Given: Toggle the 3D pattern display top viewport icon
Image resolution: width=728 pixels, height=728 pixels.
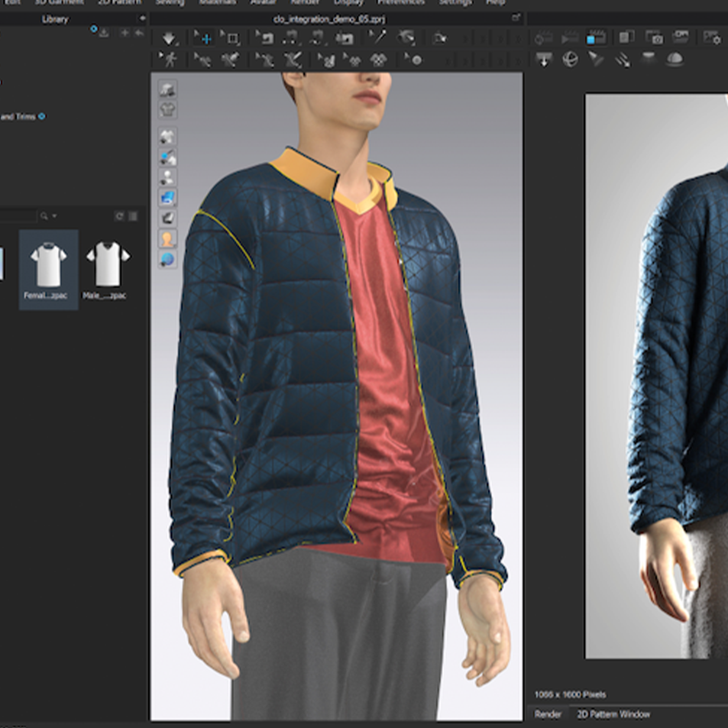Looking at the screenshot, I should (x=167, y=89).
